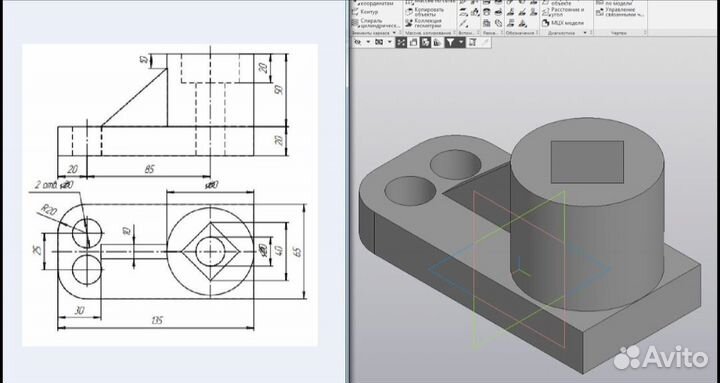This screenshot has height=383, width=720.
Task: Toggle the second dark highlighted view-bar icon
Action: pyautogui.click(x=426, y=43)
